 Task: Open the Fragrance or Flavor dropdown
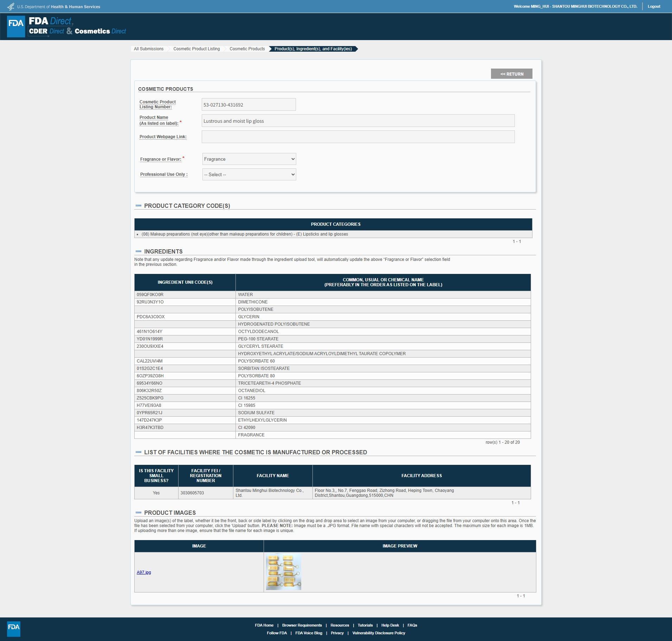[249, 159]
